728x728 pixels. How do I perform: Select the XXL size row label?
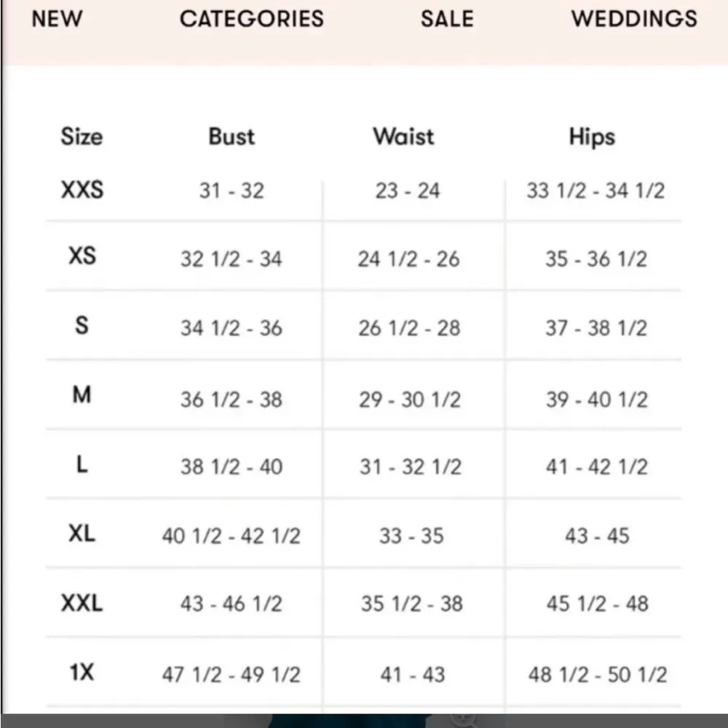[x=82, y=603]
